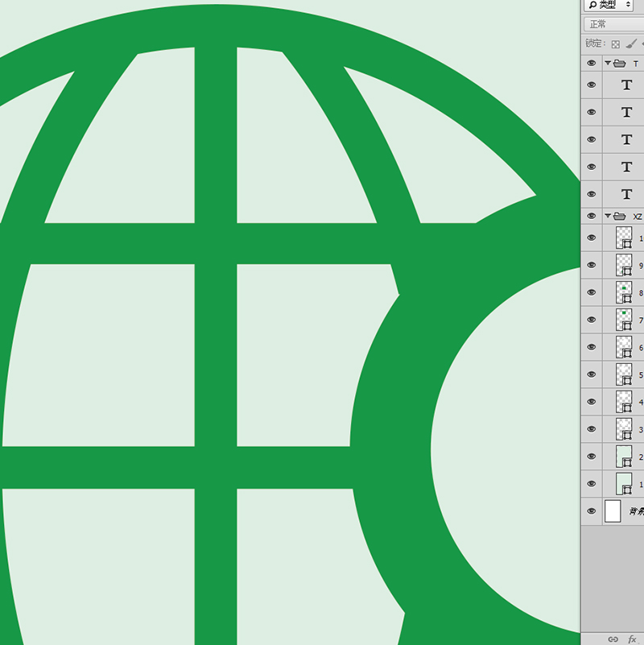Click the link layers chain icon

pyautogui.click(x=613, y=639)
